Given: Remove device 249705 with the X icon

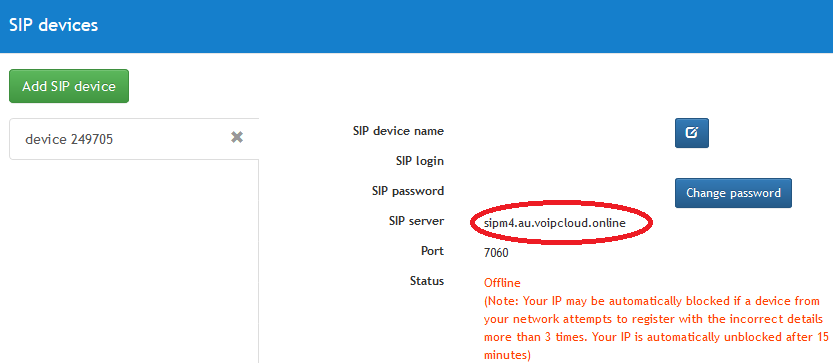Looking at the screenshot, I should [x=237, y=138].
